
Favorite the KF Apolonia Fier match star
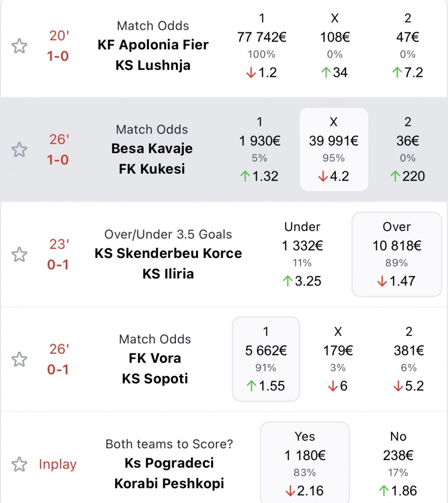click(x=19, y=47)
